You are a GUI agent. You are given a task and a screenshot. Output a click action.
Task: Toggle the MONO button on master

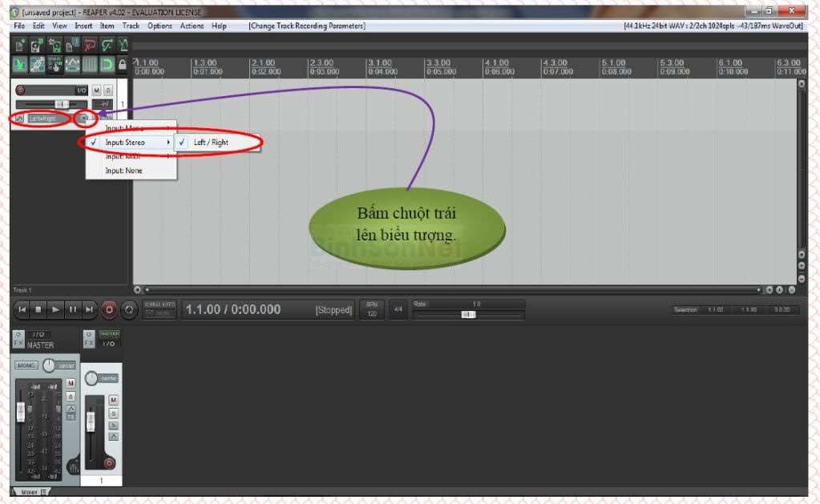coord(26,365)
